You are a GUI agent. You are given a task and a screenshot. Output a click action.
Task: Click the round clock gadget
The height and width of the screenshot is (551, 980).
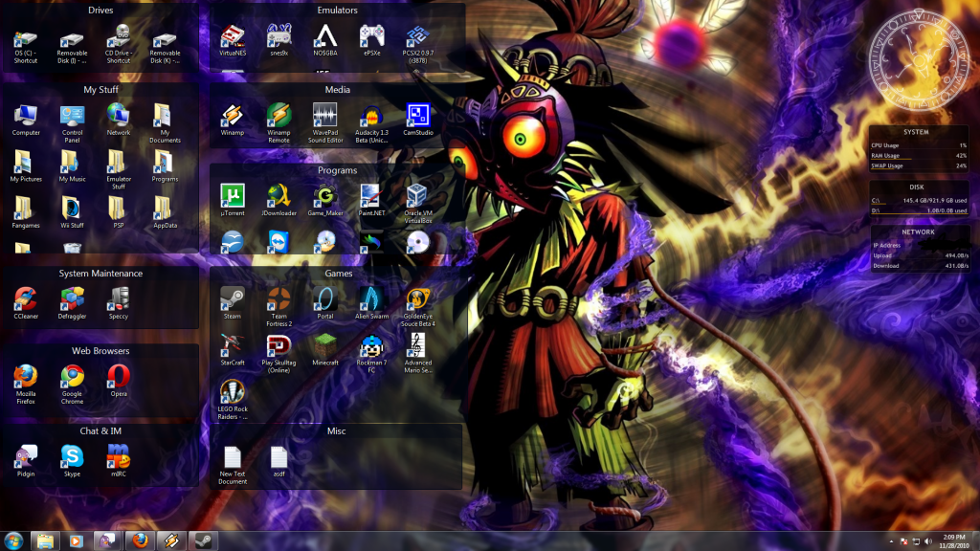tap(919, 60)
